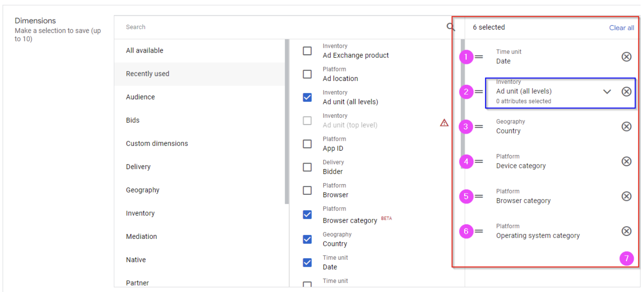
Task: Open the Bids category
Action: point(199,120)
